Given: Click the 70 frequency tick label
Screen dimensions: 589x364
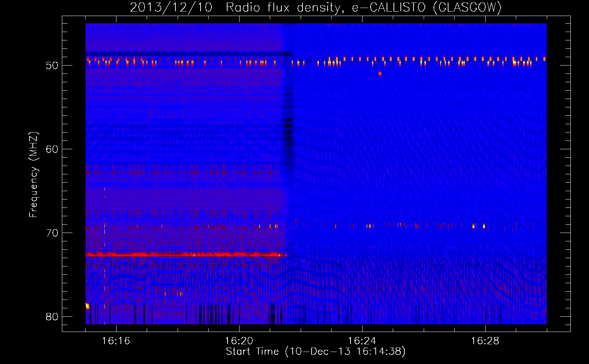Looking at the screenshot, I should [52, 233].
